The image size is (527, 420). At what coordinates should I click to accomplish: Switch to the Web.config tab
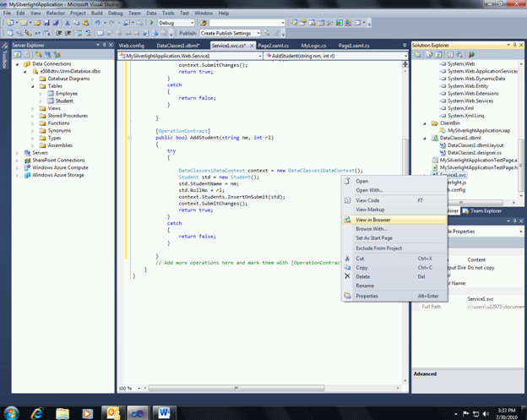coord(132,45)
